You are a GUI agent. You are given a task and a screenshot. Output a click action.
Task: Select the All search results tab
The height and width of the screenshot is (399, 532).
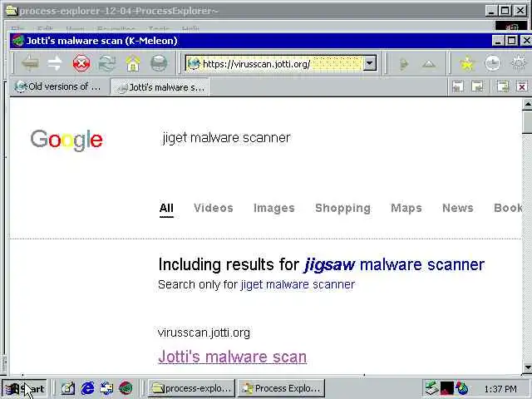pos(166,208)
